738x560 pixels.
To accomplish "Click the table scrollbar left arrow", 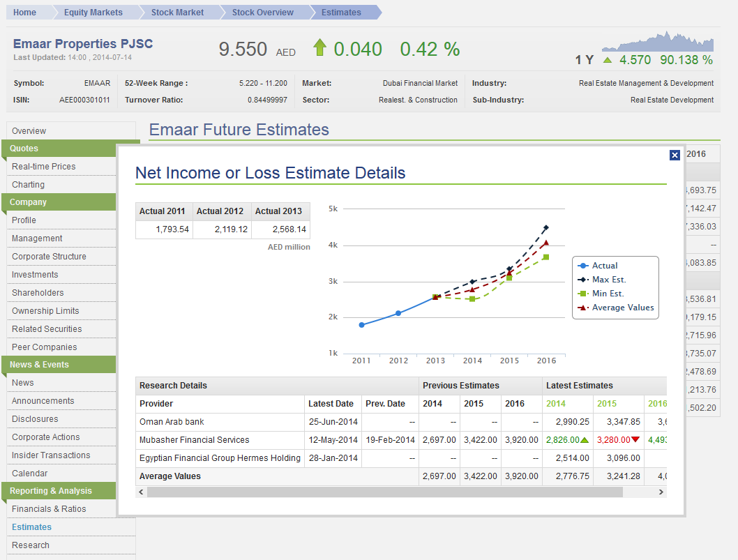I will coord(141,492).
